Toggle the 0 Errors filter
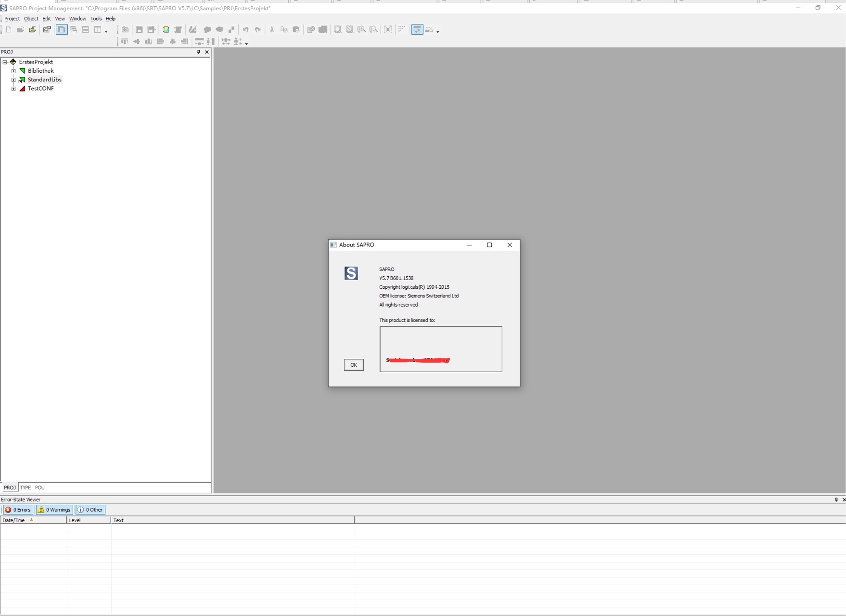The height and width of the screenshot is (616, 846). click(x=18, y=510)
